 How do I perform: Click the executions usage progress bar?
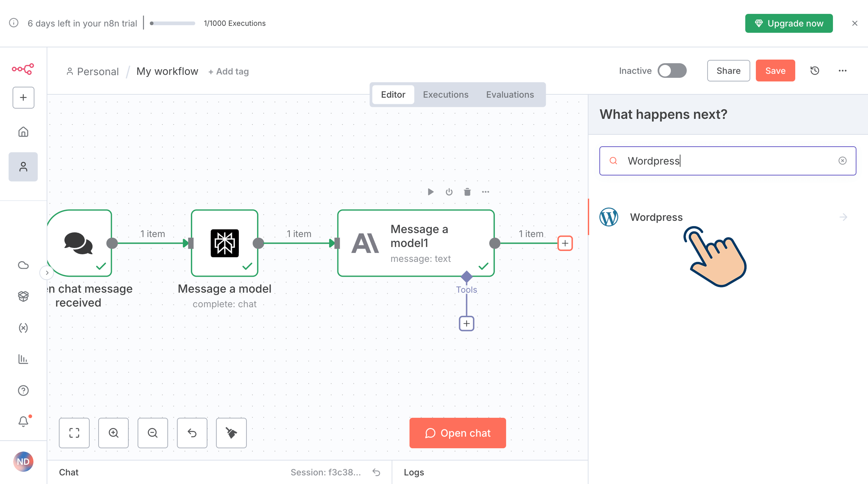click(173, 23)
